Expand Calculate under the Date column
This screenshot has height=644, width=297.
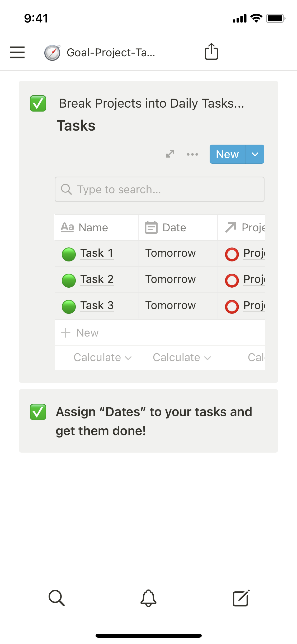pyautogui.click(x=182, y=357)
